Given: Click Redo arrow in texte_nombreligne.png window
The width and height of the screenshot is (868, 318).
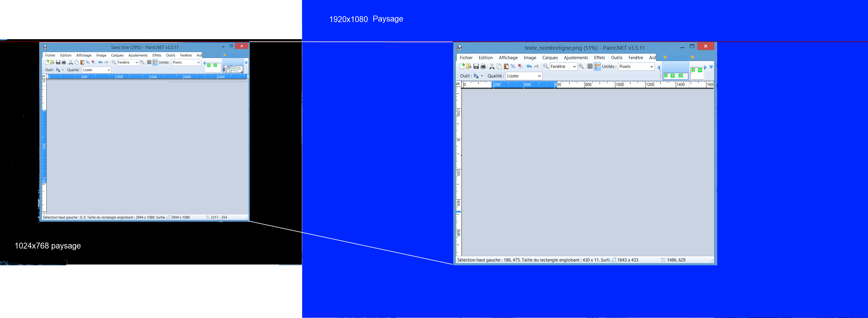Looking at the screenshot, I should coord(536,66).
